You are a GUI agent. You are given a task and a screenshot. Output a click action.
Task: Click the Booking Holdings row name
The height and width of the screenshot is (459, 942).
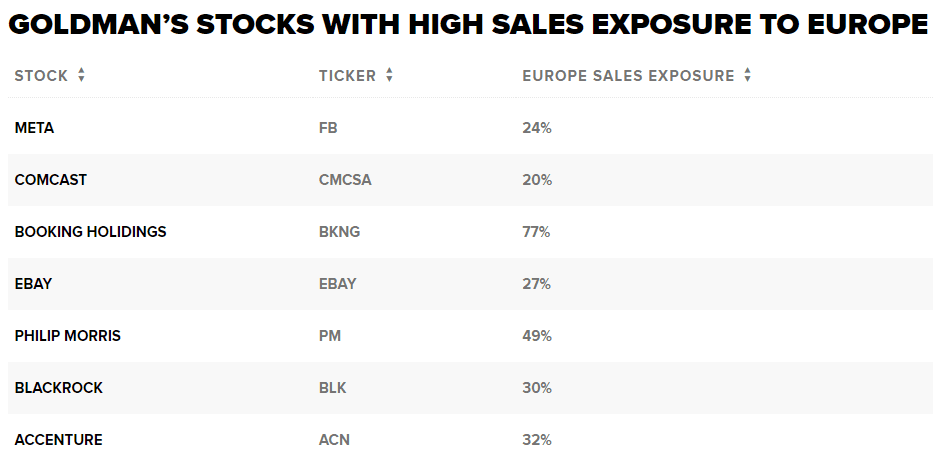90,232
